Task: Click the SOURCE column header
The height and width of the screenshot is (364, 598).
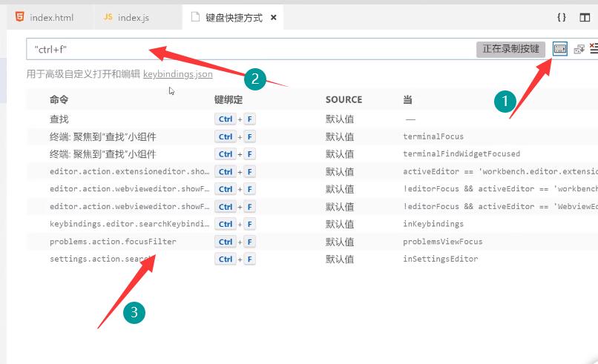Action: point(344,100)
